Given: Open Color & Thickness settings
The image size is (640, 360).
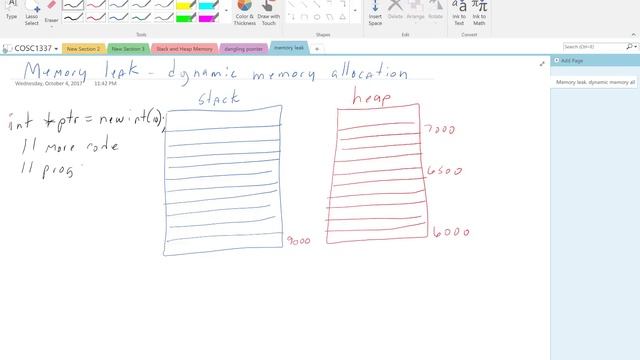Looking at the screenshot, I should coord(244,13).
